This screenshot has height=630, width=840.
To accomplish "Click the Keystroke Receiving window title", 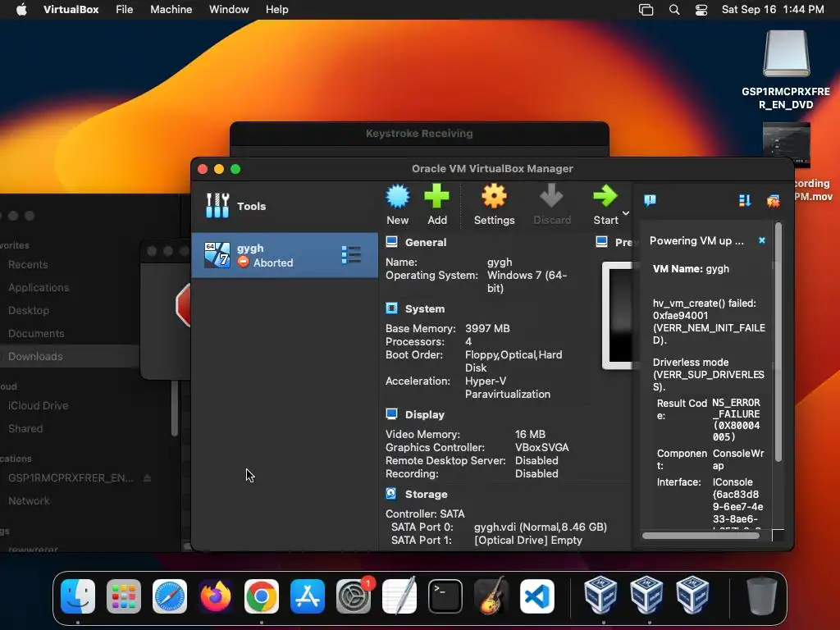I will point(419,134).
